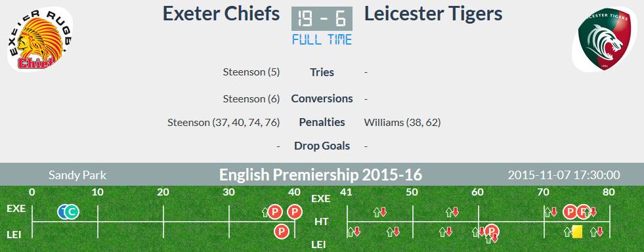Open the Exeter Chiefs club logo
This screenshot has width=644, height=252.
coord(40,39)
